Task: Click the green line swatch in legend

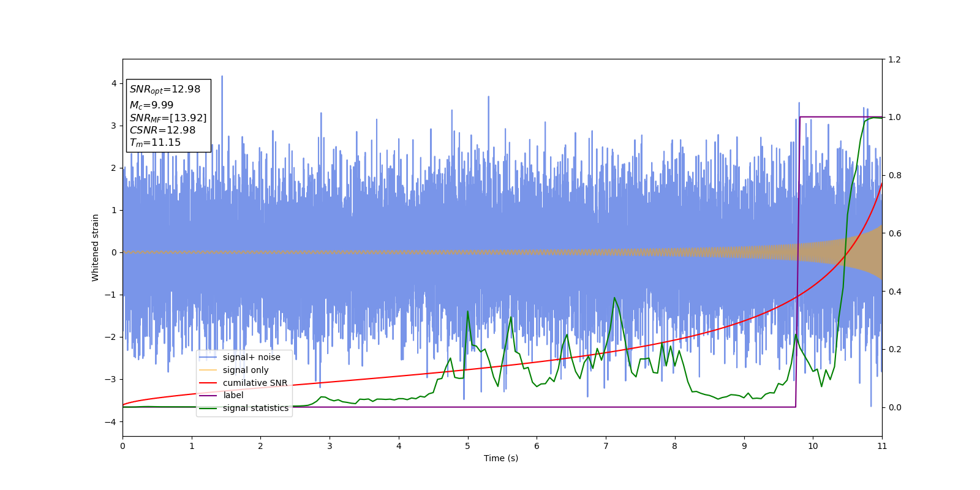Action: pyautogui.click(x=208, y=408)
